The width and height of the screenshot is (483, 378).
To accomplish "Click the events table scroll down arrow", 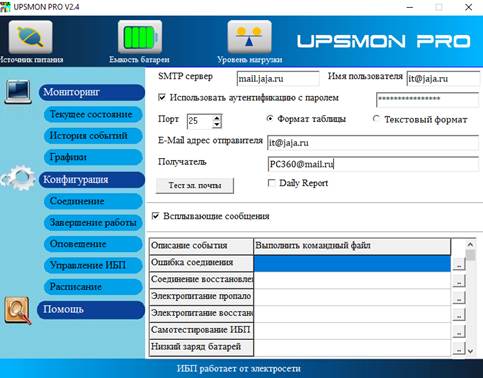I will coord(470,351).
